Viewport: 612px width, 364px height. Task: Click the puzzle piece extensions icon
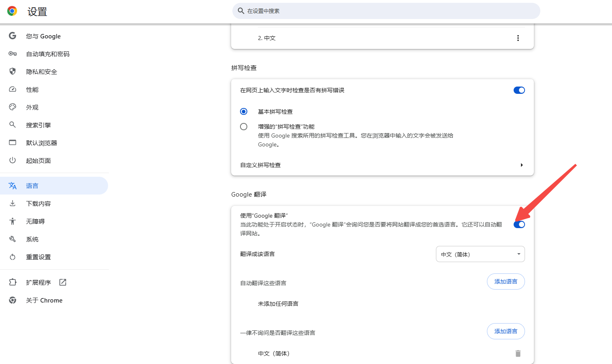(13, 282)
